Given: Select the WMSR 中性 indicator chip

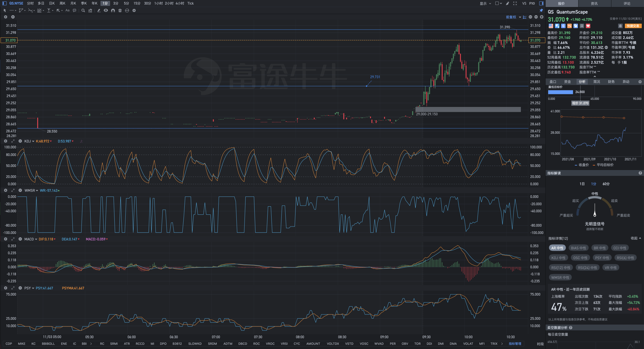Looking at the screenshot, I should 560,278.
